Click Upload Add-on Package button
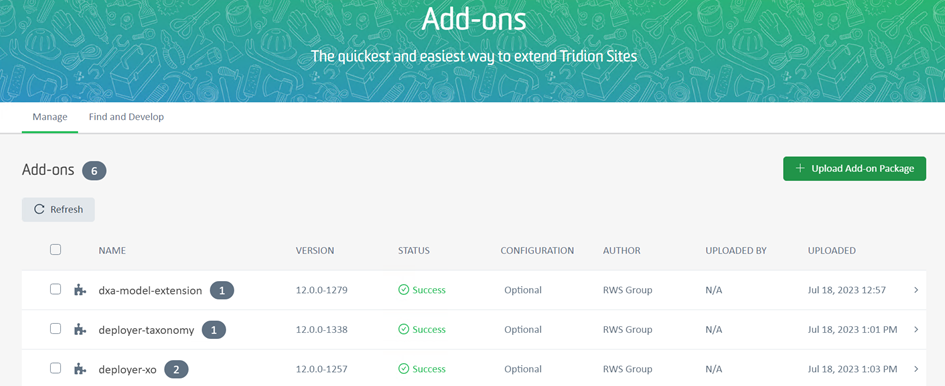Viewport: 945px width, 386px height. tap(855, 169)
